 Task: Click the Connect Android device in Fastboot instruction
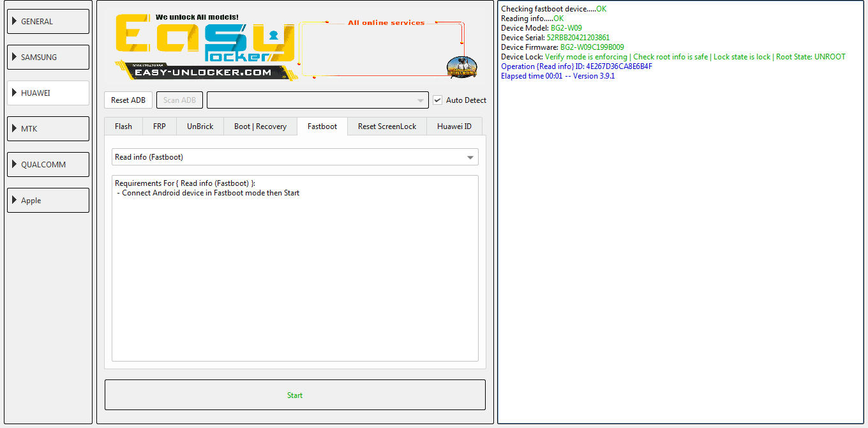209,193
